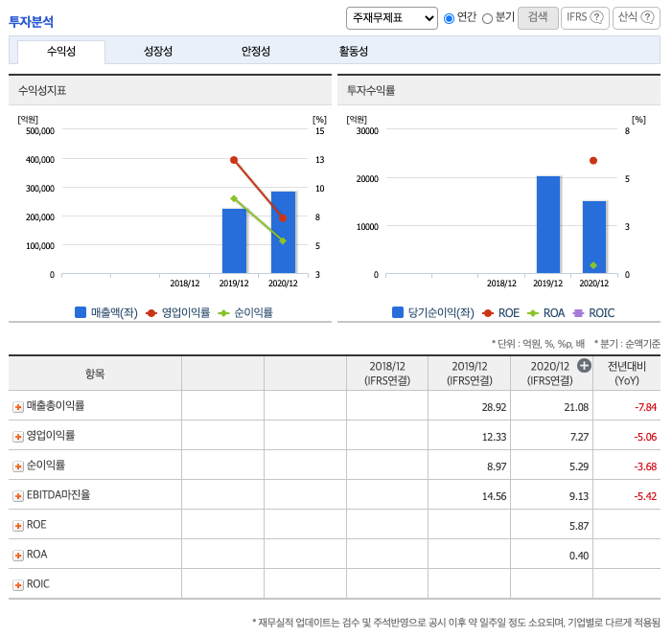Click the 2019/12 매출액 bar

click(x=234, y=240)
